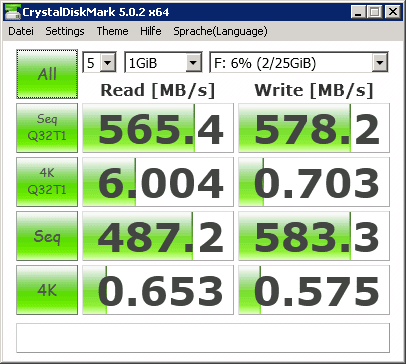
Task: Open the Sprache(Language) menu
Action: click(x=220, y=31)
